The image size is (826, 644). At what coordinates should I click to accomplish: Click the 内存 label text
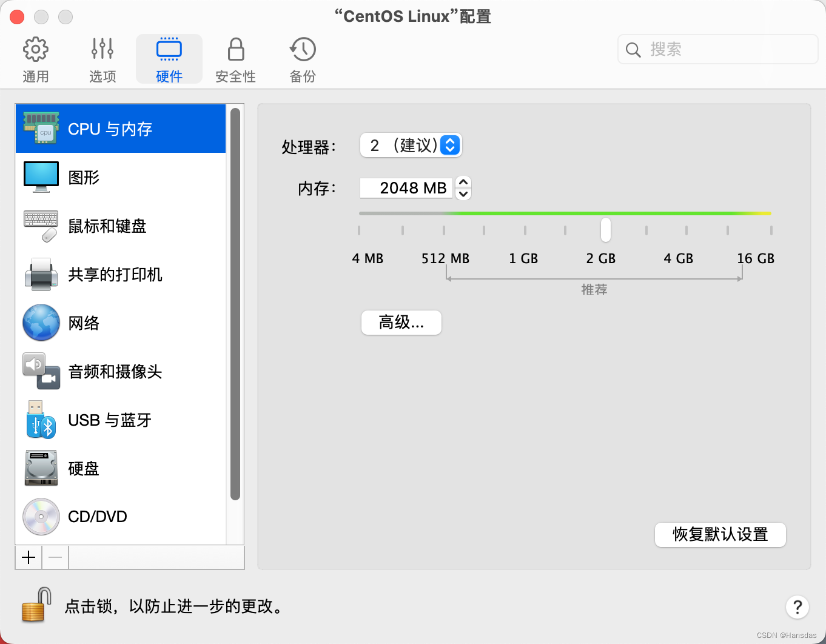(317, 189)
